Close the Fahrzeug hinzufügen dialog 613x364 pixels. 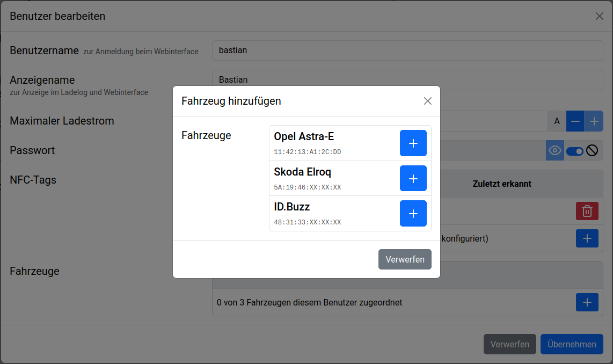[x=428, y=101]
